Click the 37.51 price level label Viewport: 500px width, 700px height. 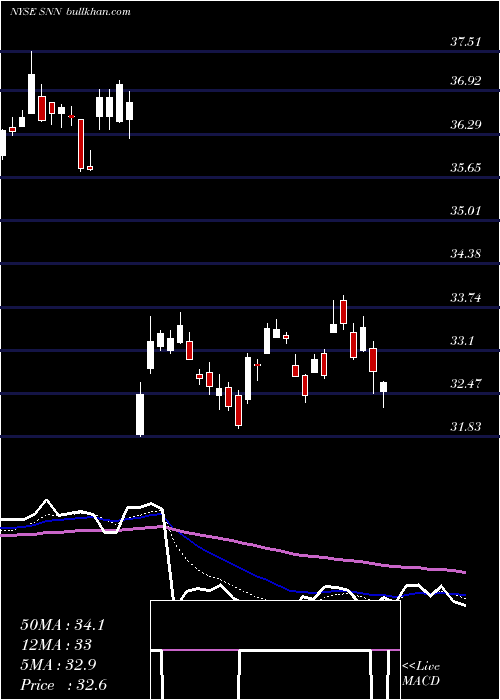[x=465, y=42]
